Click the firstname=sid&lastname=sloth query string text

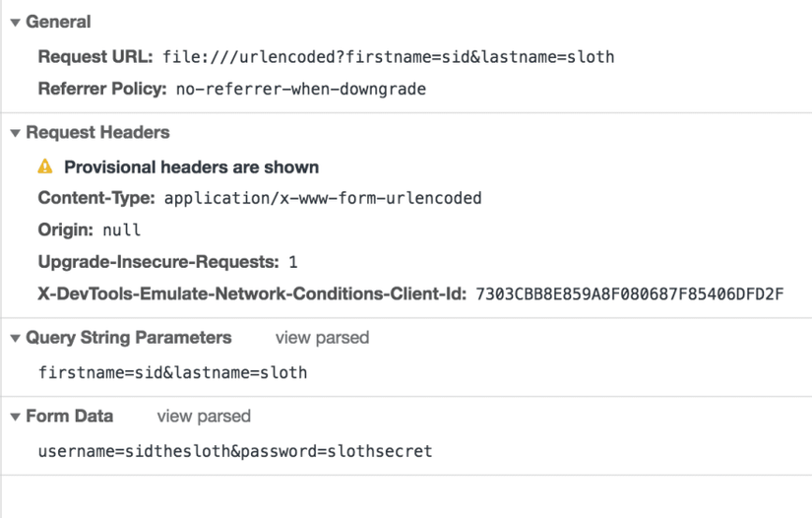[172, 372]
